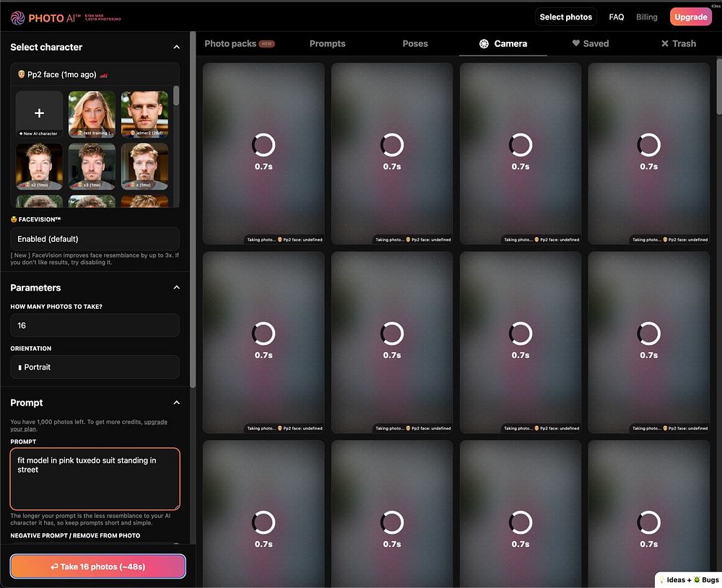Click the second loading photo in middle row

pyautogui.click(x=392, y=342)
